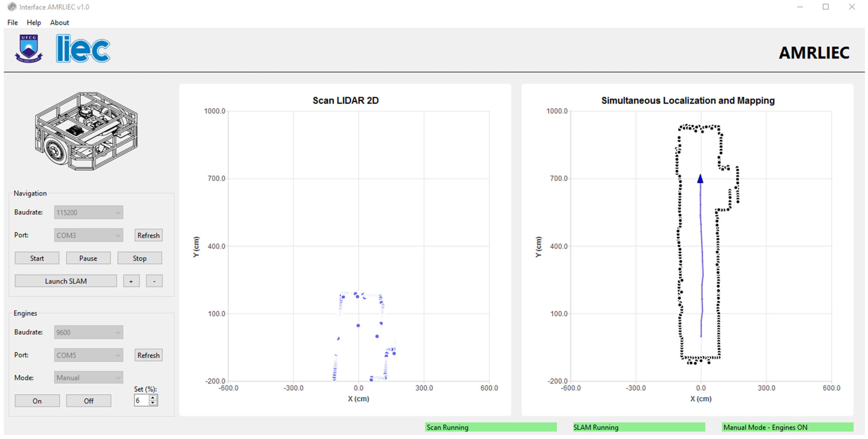Click the app icon in title bar
The width and height of the screenshot is (868, 439).
tap(12, 7)
